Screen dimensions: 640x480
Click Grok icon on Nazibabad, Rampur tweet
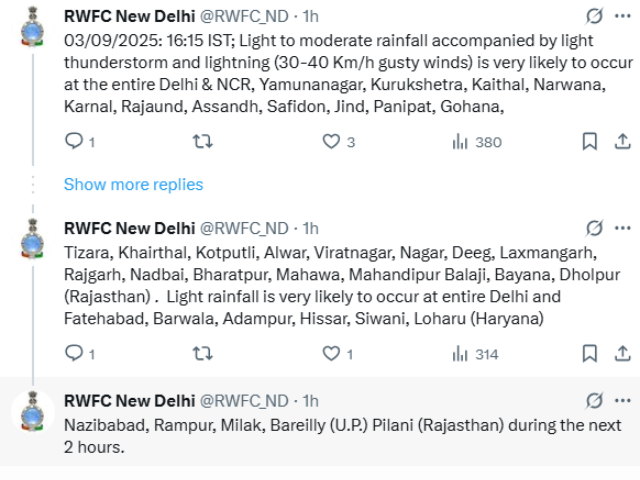[x=594, y=400]
